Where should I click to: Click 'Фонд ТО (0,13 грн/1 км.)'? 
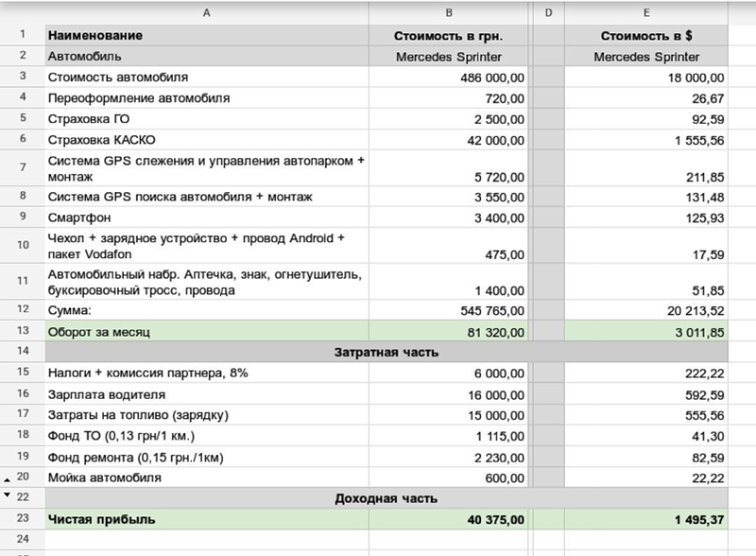click(x=207, y=436)
